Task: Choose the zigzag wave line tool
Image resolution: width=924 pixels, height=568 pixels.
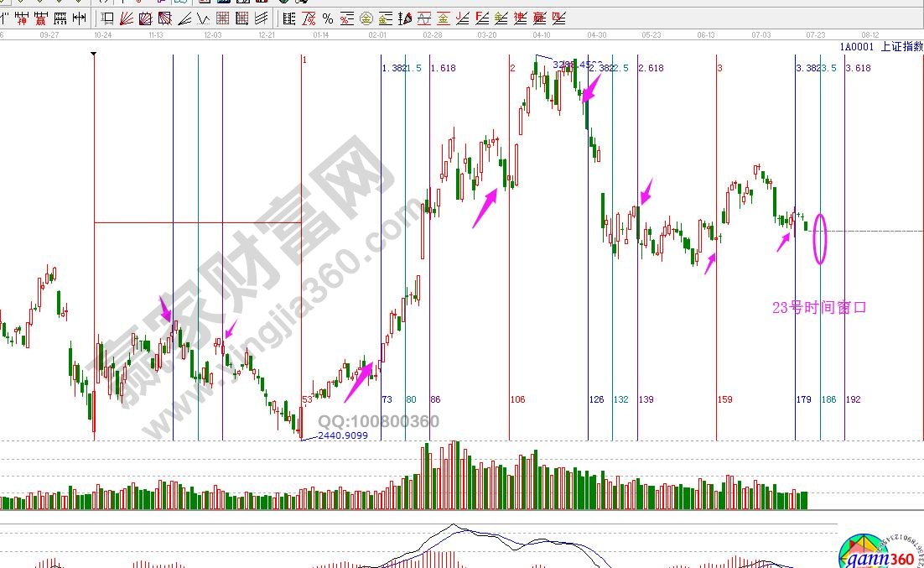Action: click(x=203, y=18)
